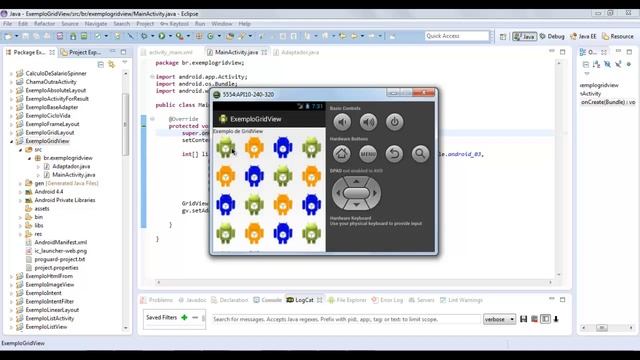Expand the gen folder

click(x=20, y=184)
